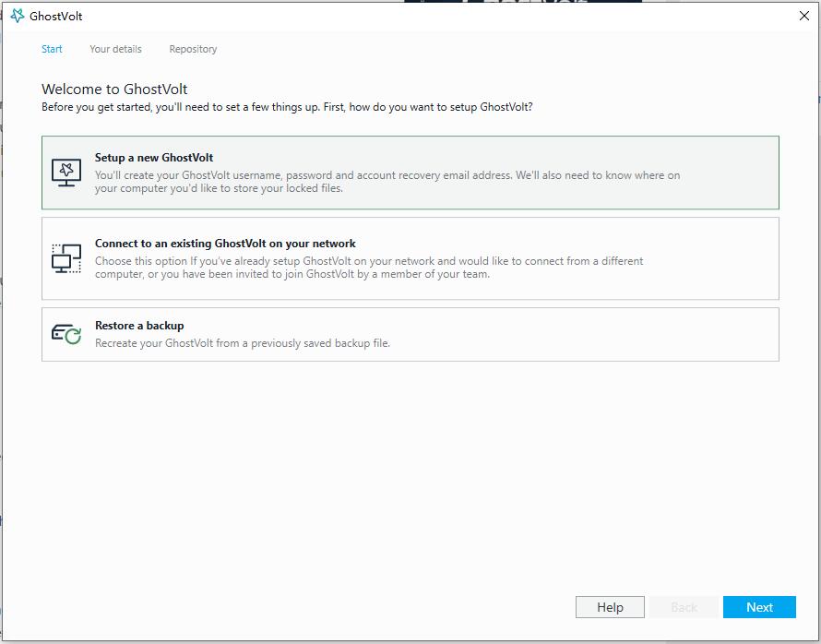Click 'Recreate your GhostVolt from a previously saved backup file'
Screen dimensions: 821x644
(x=243, y=343)
